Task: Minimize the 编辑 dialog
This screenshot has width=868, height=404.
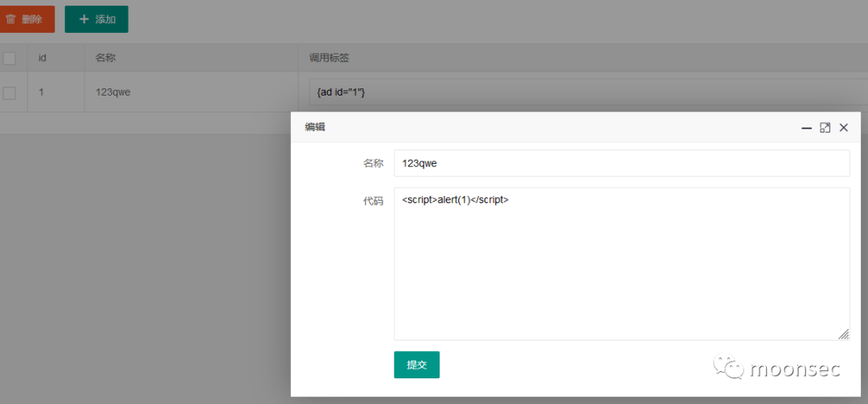Action: tap(807, 128)
